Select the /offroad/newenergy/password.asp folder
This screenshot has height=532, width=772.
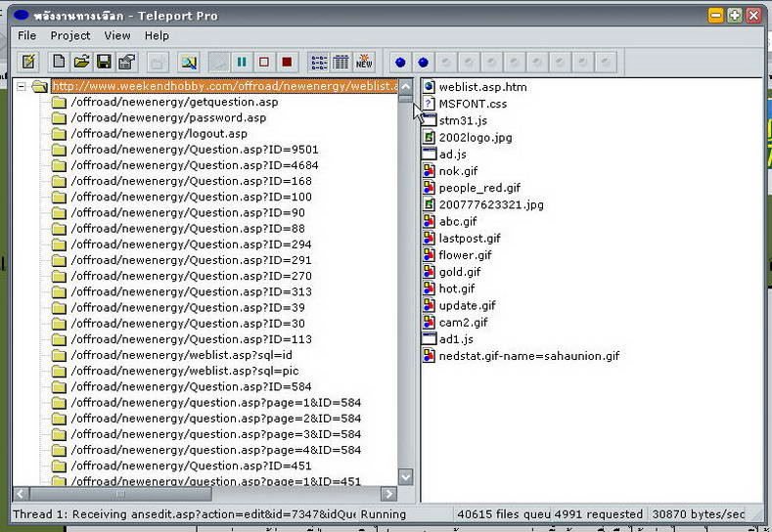click(x=168, y=118)
